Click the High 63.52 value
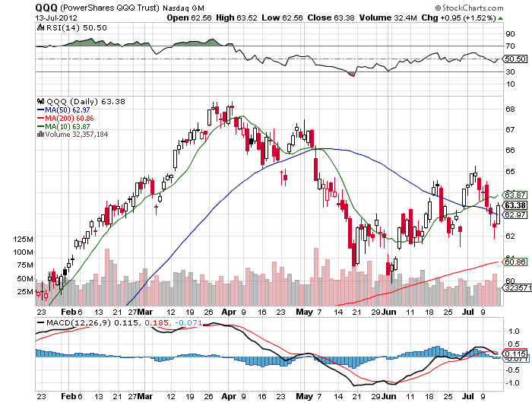This screenshot has height=403, width=532. point(236,17)
